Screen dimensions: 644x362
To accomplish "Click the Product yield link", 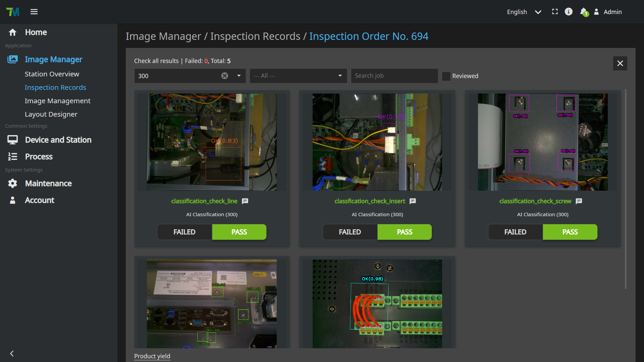I will click(152, 356).
